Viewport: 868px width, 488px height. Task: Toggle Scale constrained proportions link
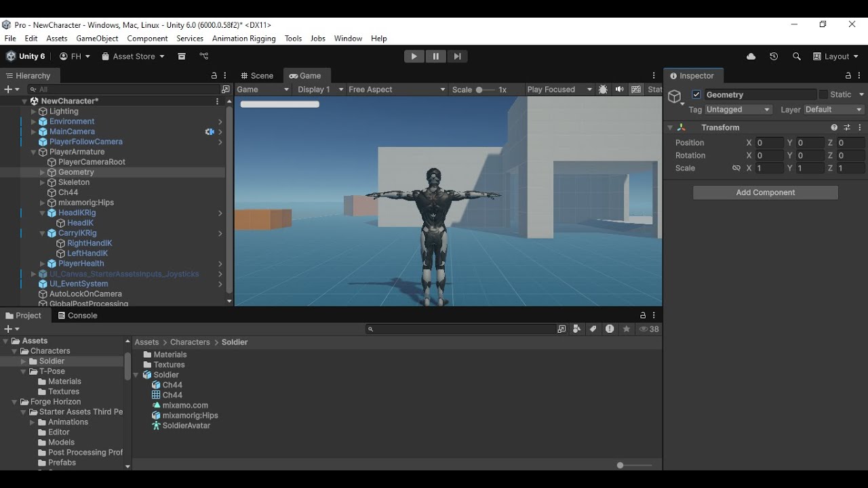[x=736, y=168]
